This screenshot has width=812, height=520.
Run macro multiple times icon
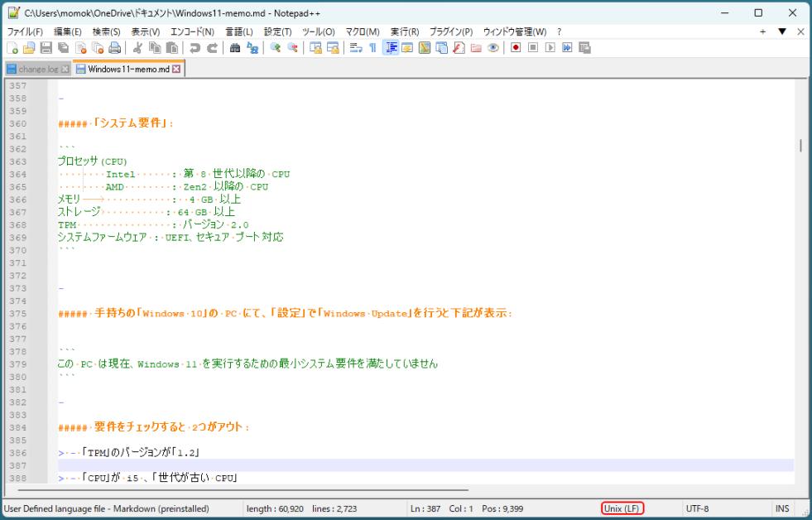(567, 48)
